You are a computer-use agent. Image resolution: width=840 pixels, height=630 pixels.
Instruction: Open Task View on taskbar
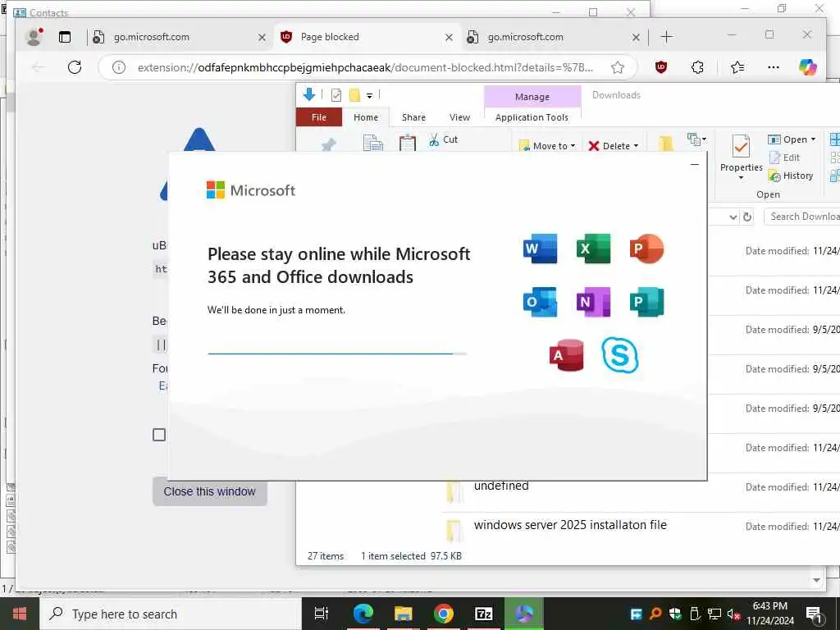coord(321,614)
